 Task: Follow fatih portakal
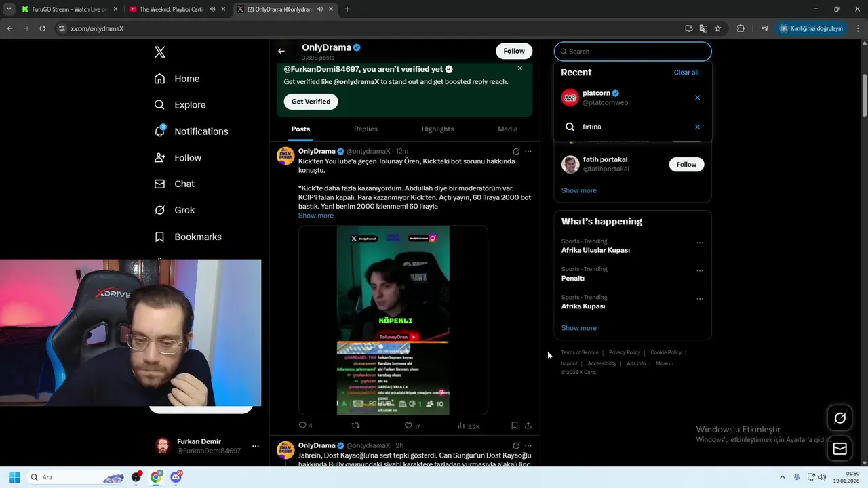[x=686, y=165]
